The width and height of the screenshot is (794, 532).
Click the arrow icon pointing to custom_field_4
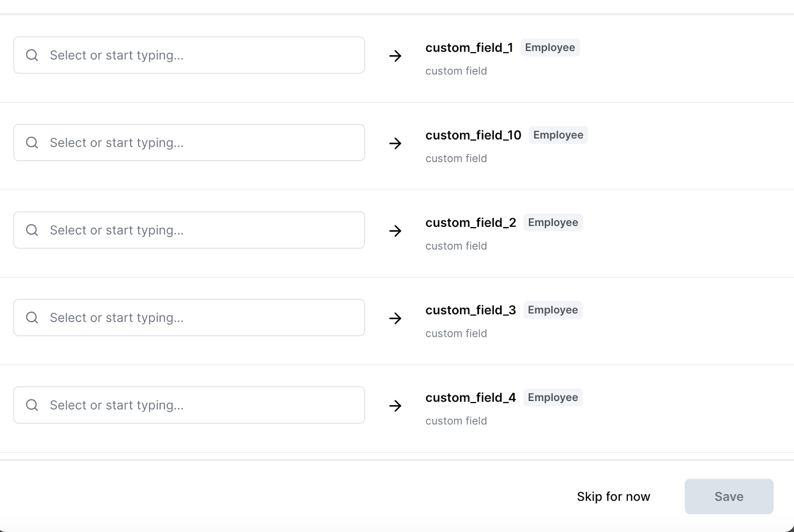pos(395,406)
